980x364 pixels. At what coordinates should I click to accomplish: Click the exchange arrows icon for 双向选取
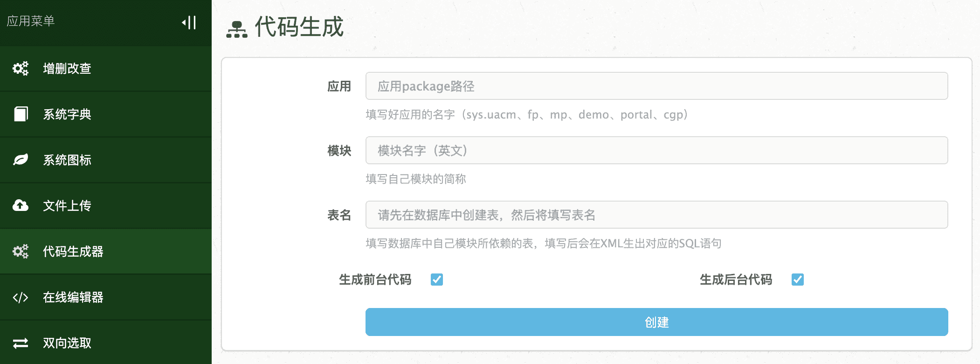[x=21, y=343]
